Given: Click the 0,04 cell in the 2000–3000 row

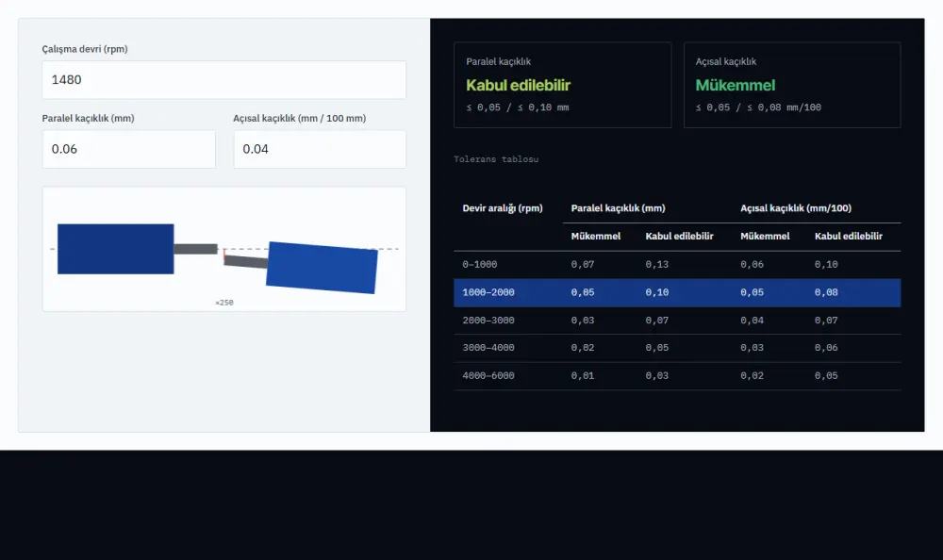Looking at the screenshot, I should [752, 320].
